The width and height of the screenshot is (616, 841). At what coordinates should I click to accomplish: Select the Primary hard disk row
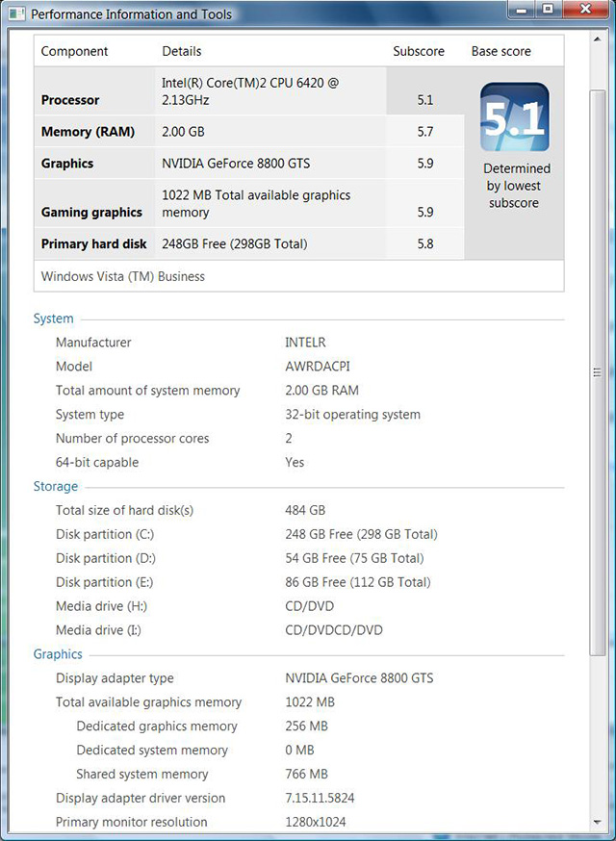[93, 244]
